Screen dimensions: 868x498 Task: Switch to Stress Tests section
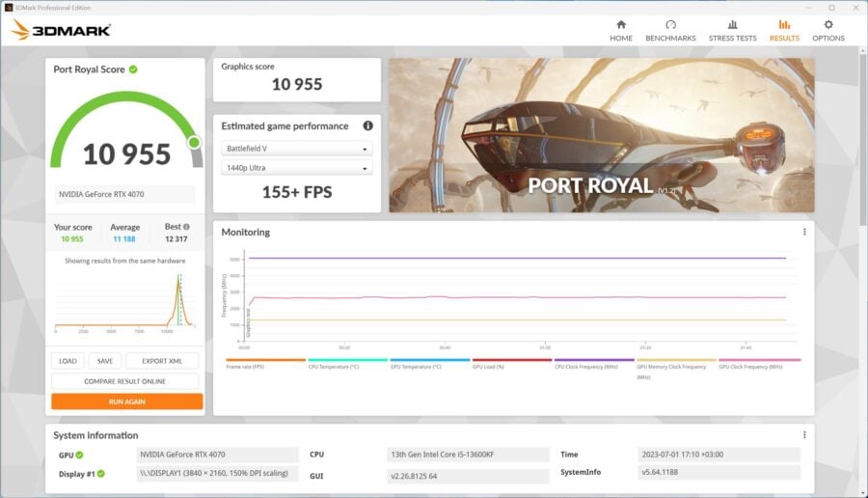(732, 31)
